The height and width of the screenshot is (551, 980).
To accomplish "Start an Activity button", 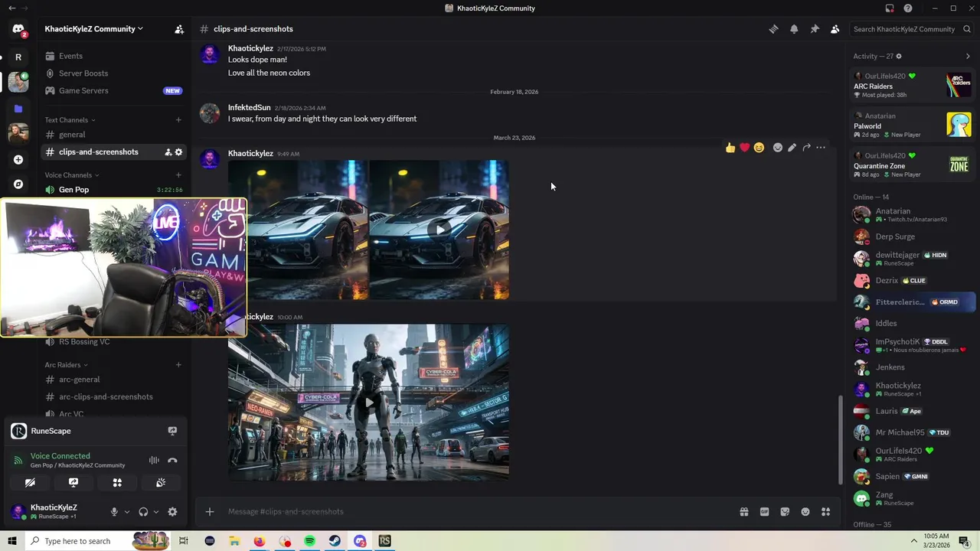I will tap(117, 483).
